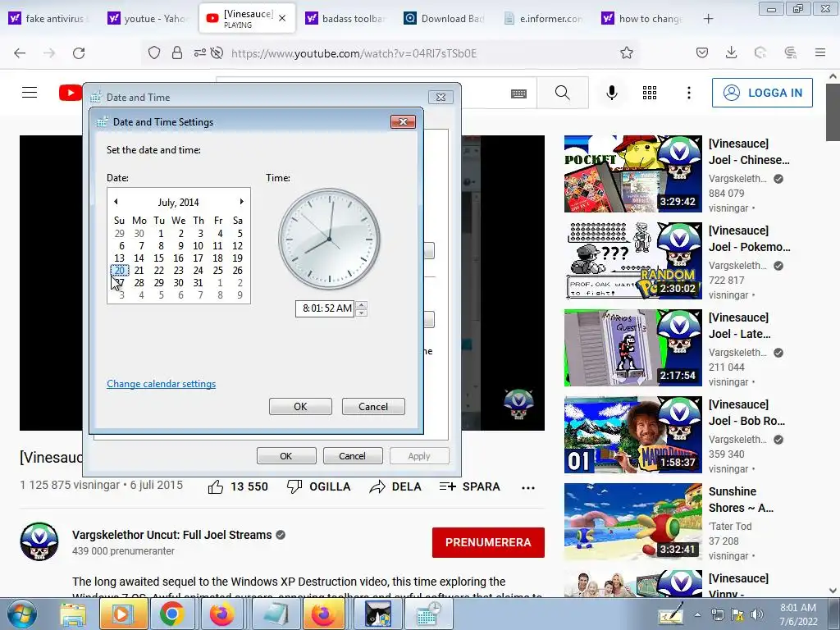Click the time input field showing 8:01:52 AM
840x630 pixels.
coord(325,308)
